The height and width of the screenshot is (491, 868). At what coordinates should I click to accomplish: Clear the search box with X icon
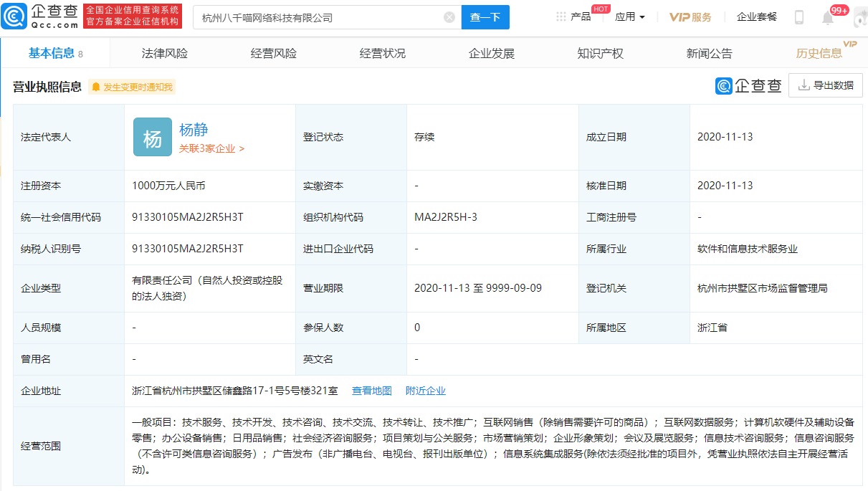[x=449, y=17]
